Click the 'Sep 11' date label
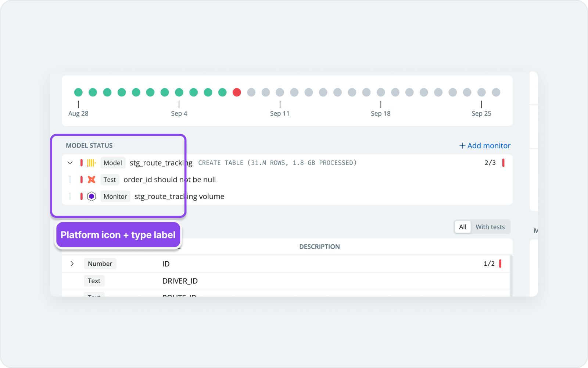Screen dimensions: 588x368 click(280, 114)
